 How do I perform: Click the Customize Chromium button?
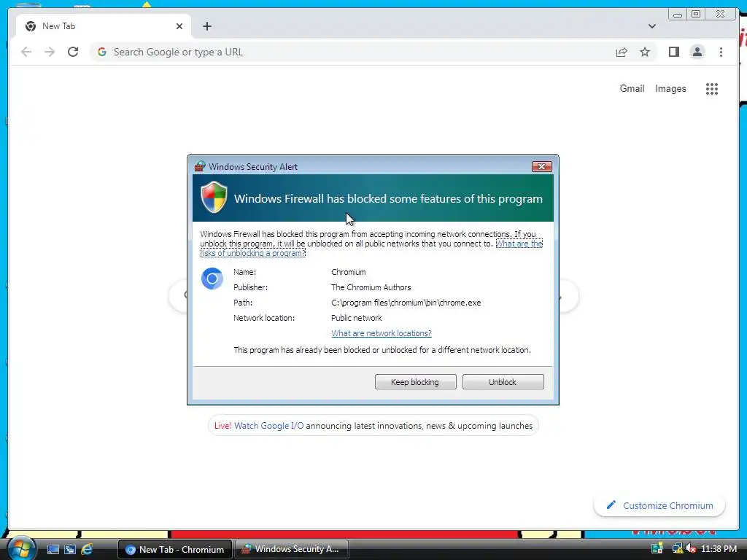659,505
